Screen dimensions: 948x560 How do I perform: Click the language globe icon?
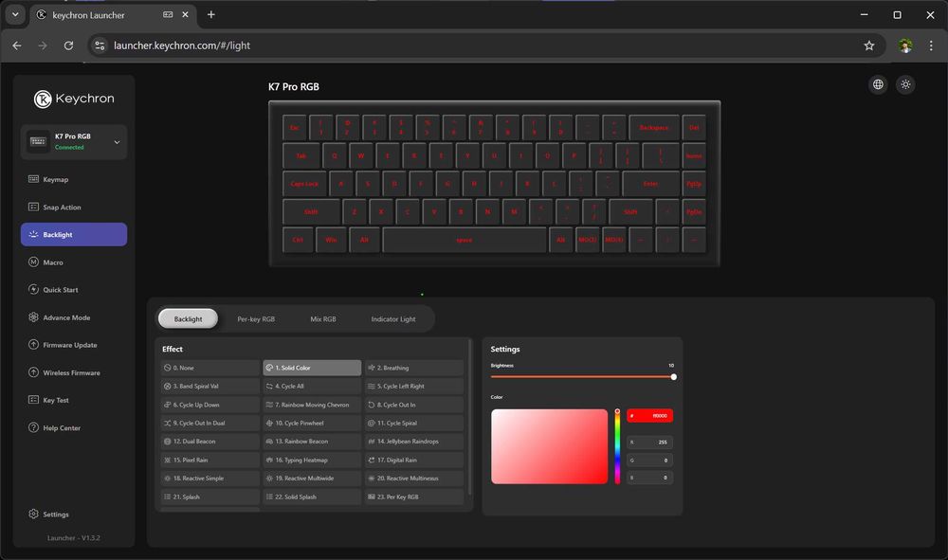[x=878, y=84]
